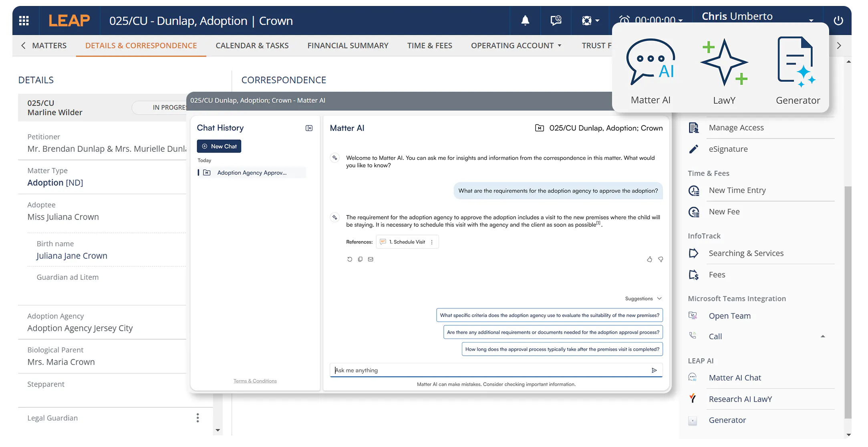Open the Terms & Conditions link
The height and width of the screenshot is (447, 868).
tap(255, 381)
